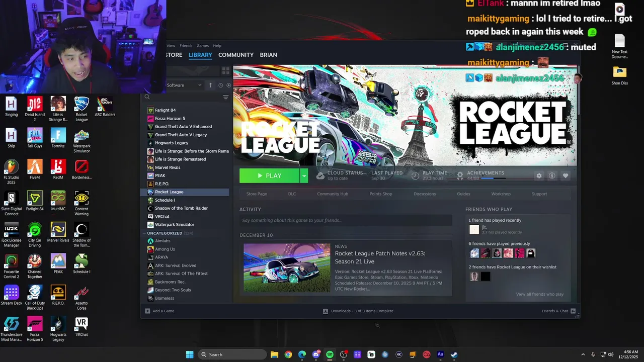
Task: Select Shon Diss folder on desktop
Action: point(619,76)
